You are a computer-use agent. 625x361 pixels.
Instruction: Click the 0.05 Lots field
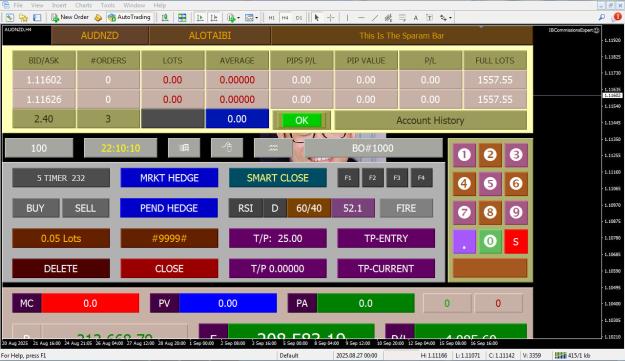click(x=61, y=238)
